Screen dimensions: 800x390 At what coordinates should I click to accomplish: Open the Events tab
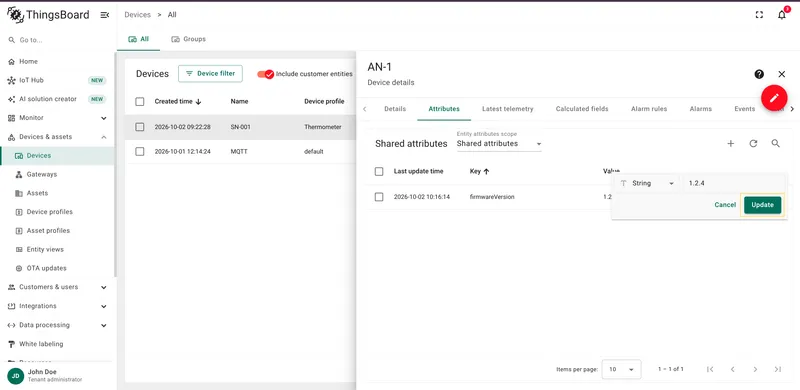coord(744,109)
